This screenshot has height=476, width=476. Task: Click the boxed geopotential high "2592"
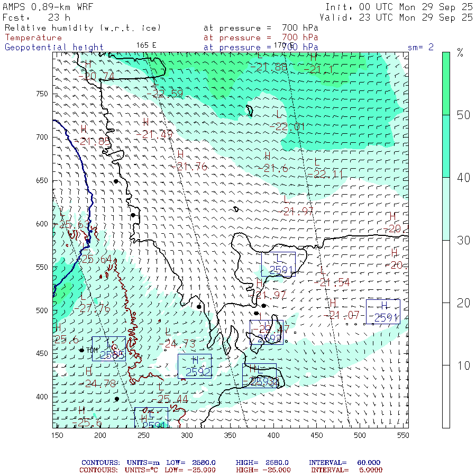pos(195,366)
